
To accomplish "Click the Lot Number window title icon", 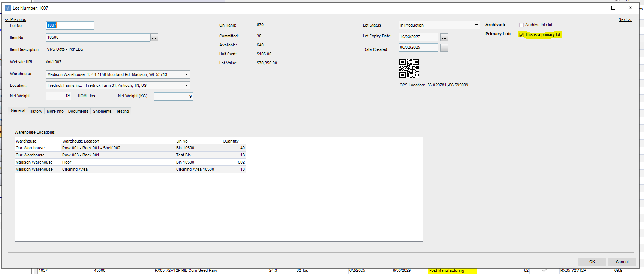I will [7, 8].
